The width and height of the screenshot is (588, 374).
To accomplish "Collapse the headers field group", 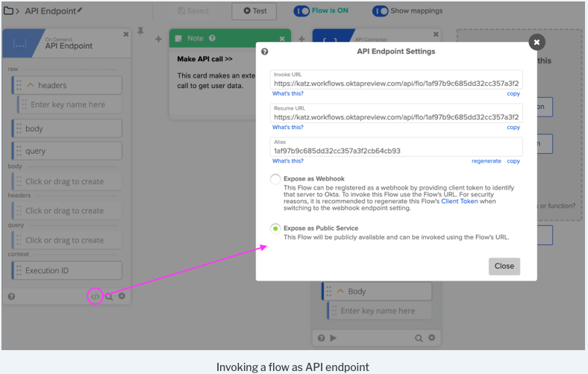I will 31,85.
